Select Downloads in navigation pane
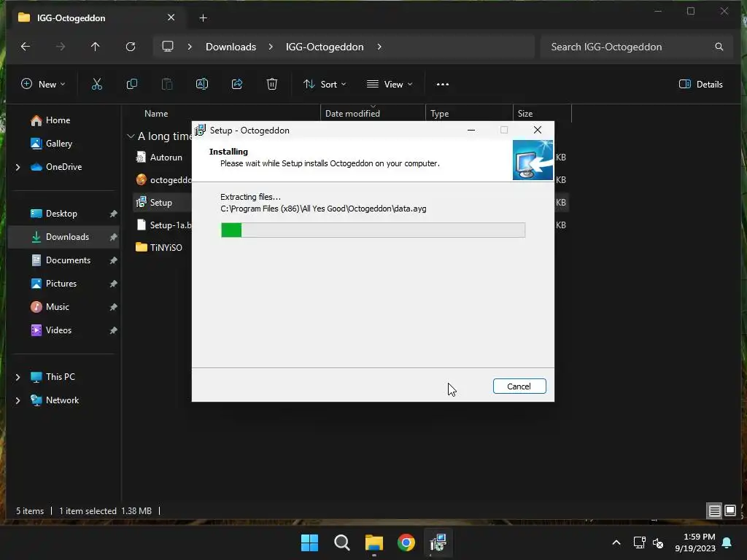The width and height of the screenshot is (747, 560). pos(63,237)
